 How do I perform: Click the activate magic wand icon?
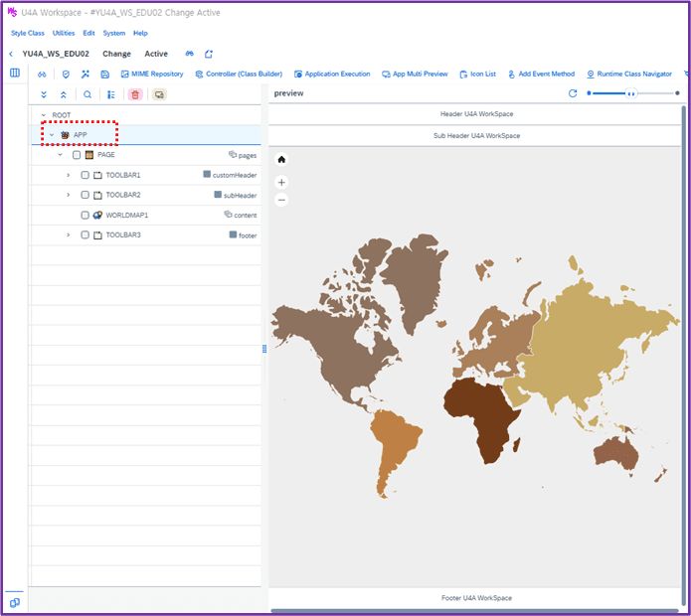[x=86, y=74]
